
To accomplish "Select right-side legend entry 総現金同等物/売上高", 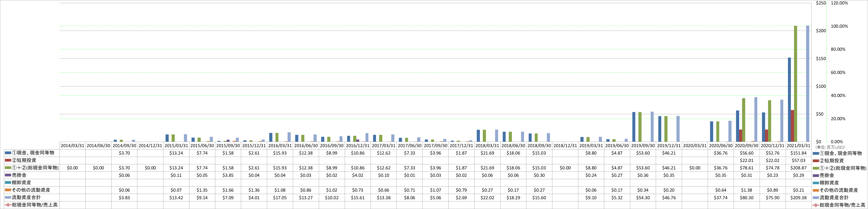I will (839, 205).
